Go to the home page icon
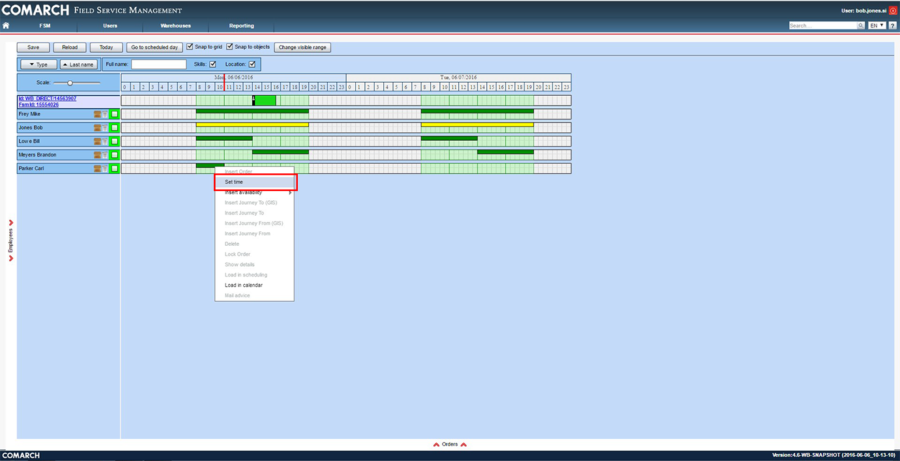The image size is (900, 461). click(x=6, y=26)
